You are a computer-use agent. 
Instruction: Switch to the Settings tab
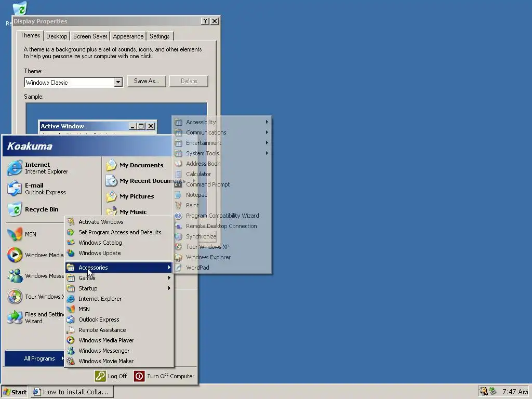coord(159,36)
